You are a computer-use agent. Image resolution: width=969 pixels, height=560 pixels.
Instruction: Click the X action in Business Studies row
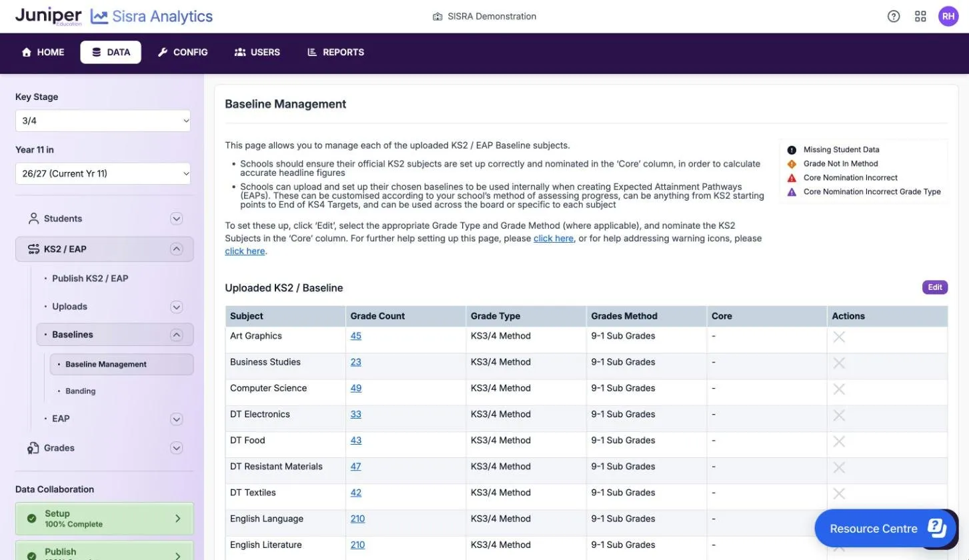pos(839,363)
